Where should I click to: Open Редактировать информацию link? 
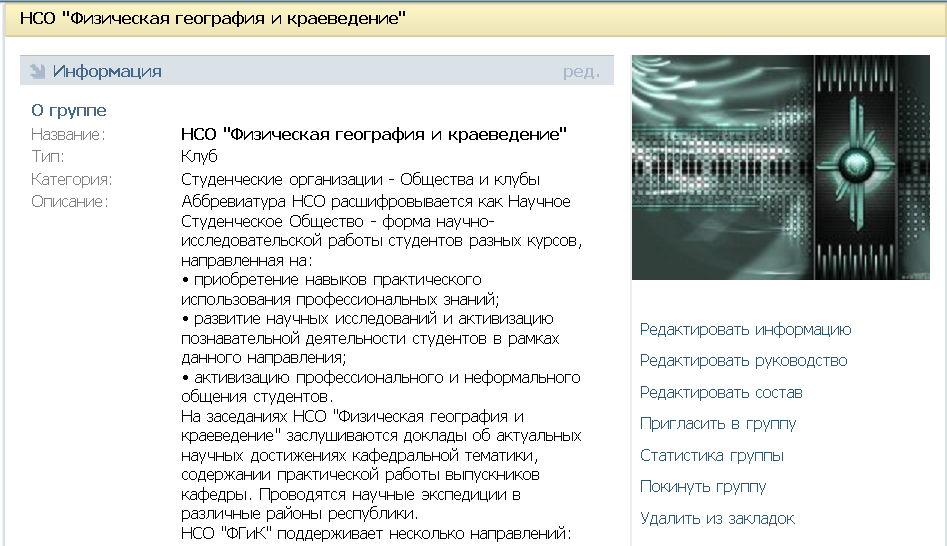(x=745, y=329)
